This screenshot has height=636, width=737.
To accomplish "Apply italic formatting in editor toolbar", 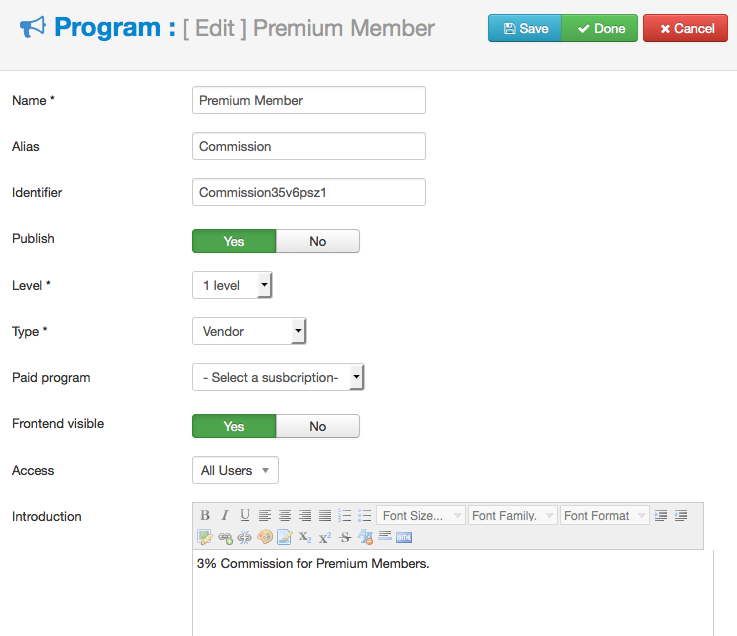I will tap(225, 515).
